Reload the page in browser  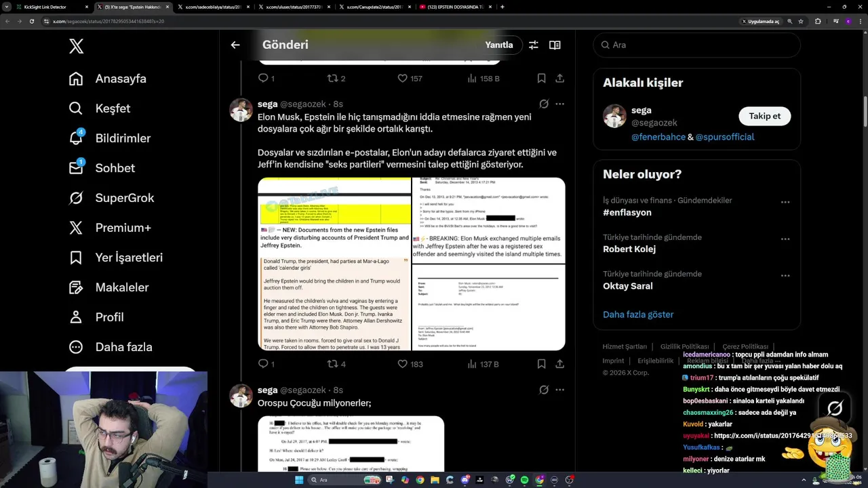[x=31, y=21]
